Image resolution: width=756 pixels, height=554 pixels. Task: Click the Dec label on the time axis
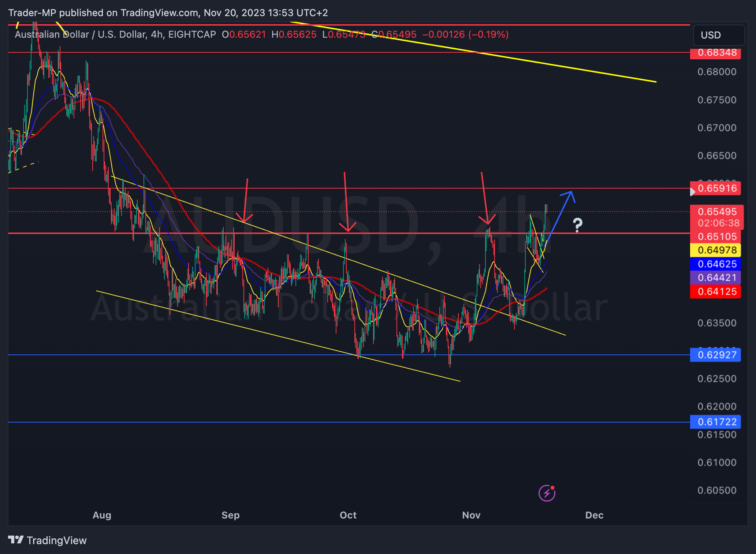pyautogui.click(x=594, y=515)
